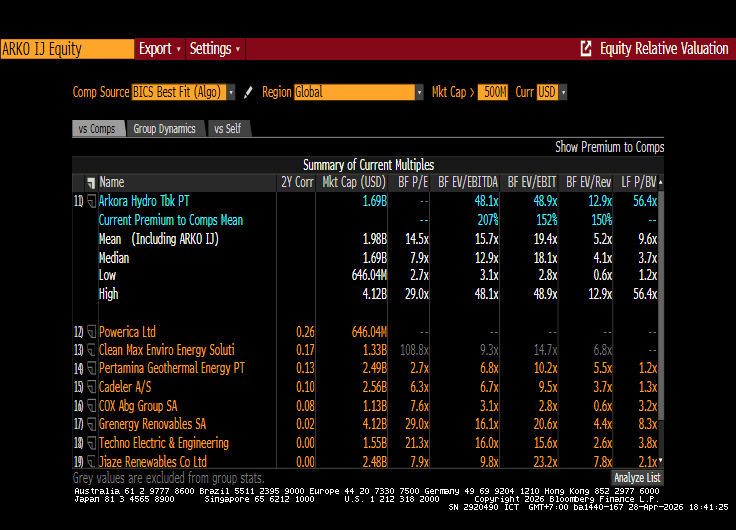Click the ARKO IJ Equity ticker field
This screenshot has height=530, width=736.
pos(66,49)
